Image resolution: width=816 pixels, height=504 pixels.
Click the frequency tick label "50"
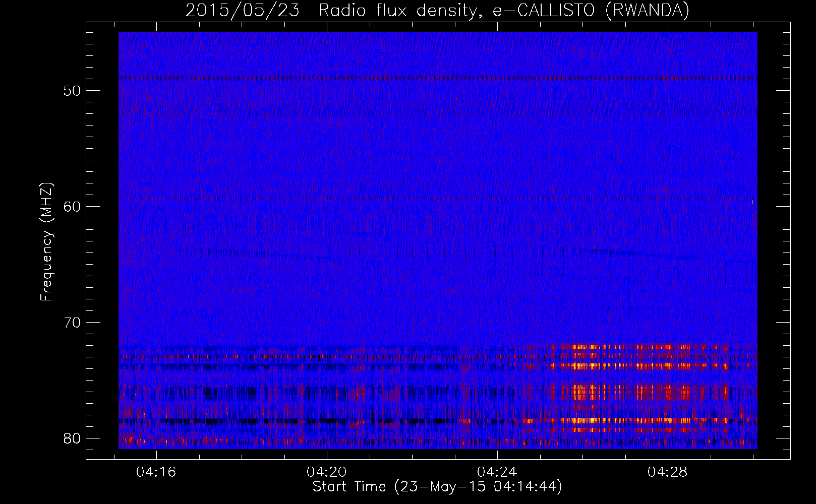pos(72,91)
